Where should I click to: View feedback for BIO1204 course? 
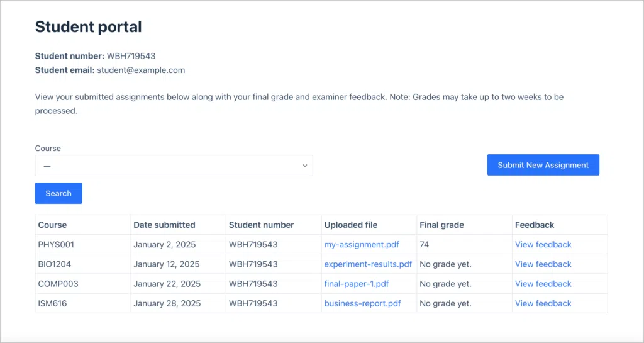click(543, 264)
